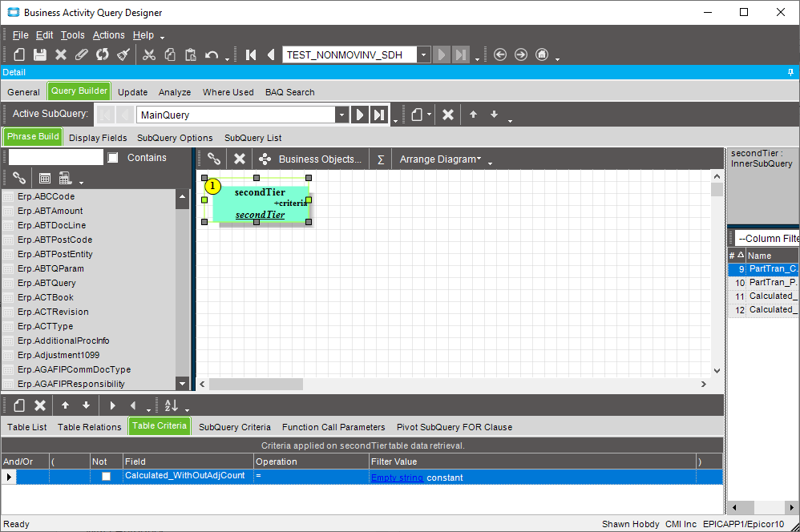
Task: Open the TEST_NONMOVINV_SDH query dropdown
Action: click(423, 54)
